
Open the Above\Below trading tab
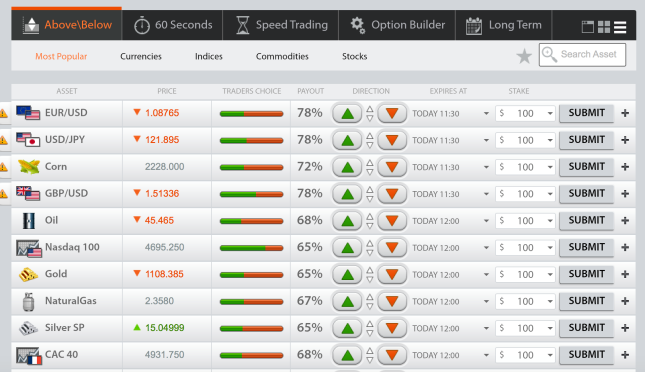pos(67,25)
